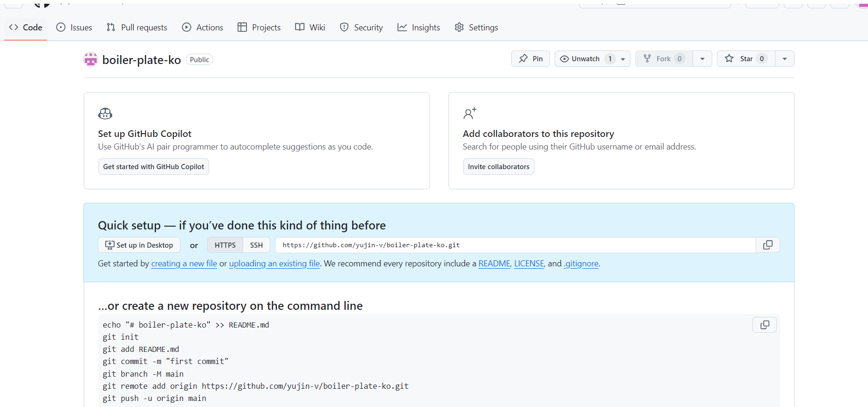Open the Security tab
Viewport: 868px width, 407px height.
[362, 28]
